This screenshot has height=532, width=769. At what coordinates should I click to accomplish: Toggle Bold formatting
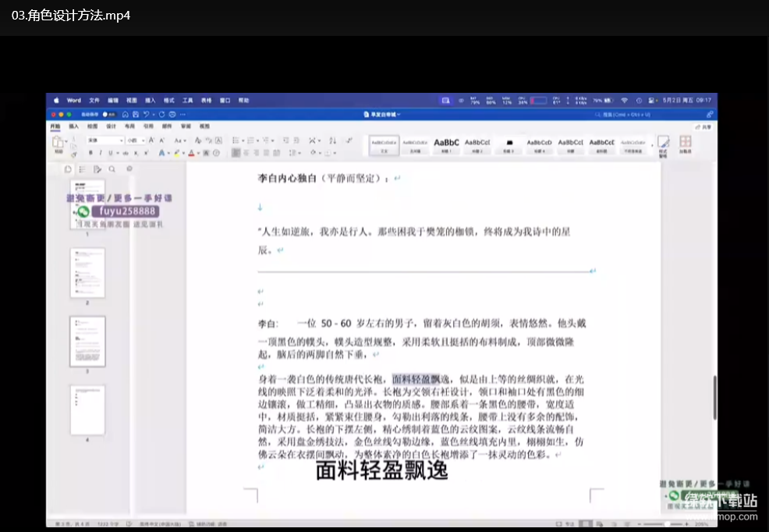(x=90, y=153)
